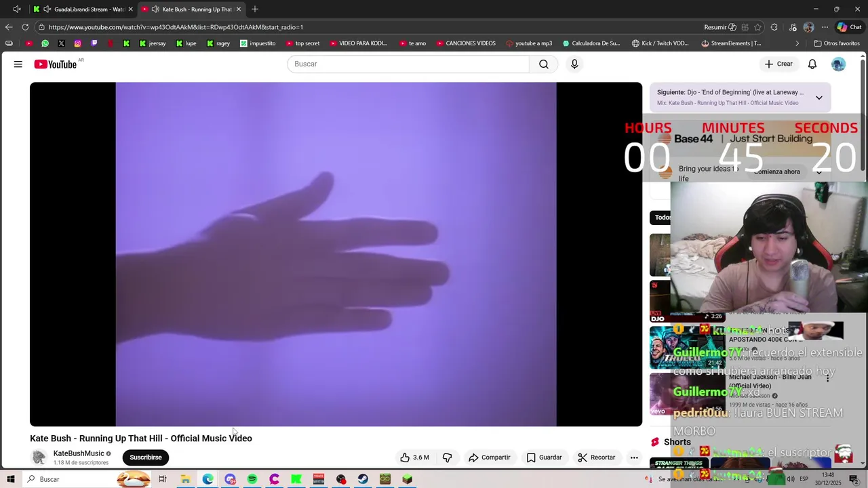Screen dimensions: 868x488
Task: Click the page vertical scrollbar
Action: tap(863, 115)
